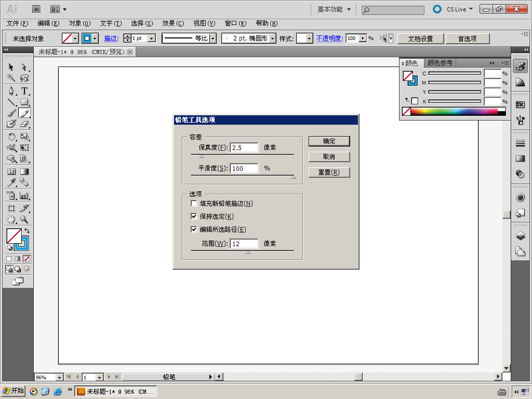Select the Magic Wand tool
This screenshot has width=532, height=399.
pos(11,78)
